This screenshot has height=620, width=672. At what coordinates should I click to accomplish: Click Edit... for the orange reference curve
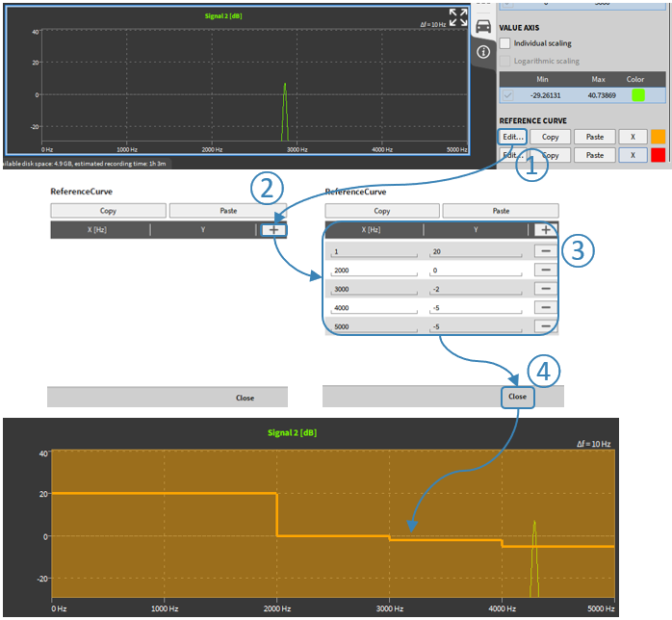coord(512,137)
